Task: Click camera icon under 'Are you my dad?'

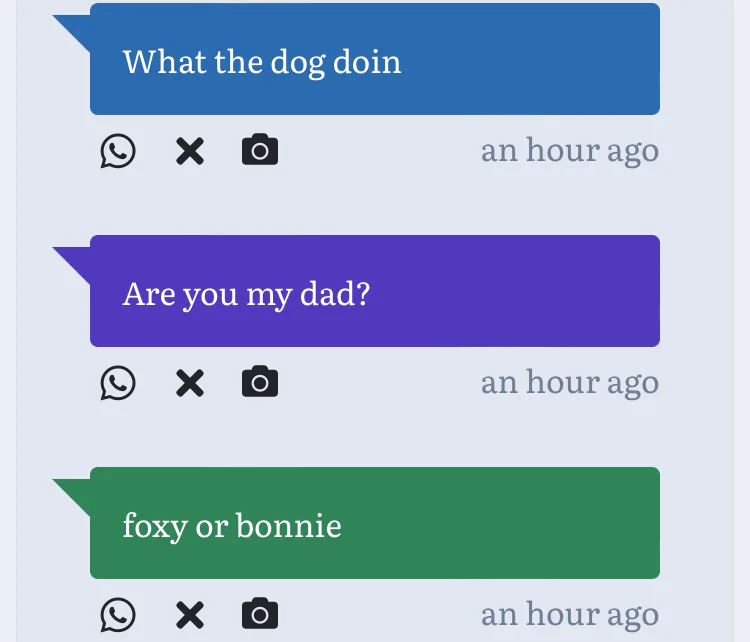Action: [260, 382]
